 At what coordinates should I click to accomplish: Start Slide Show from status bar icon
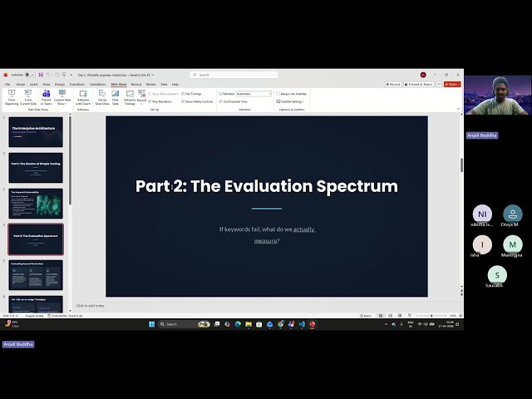pos(410,316)
